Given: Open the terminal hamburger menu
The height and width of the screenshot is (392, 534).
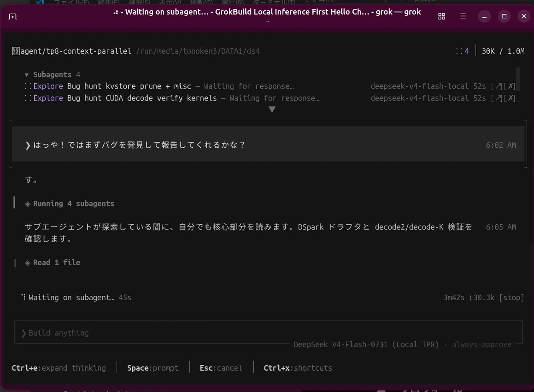Looking at the screenshot, I should [463, 16].
